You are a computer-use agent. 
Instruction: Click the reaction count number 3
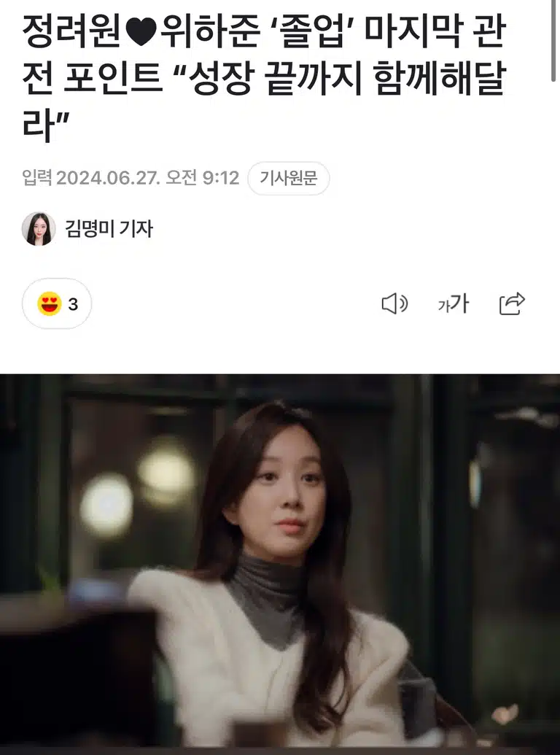[x=73, y=304]
